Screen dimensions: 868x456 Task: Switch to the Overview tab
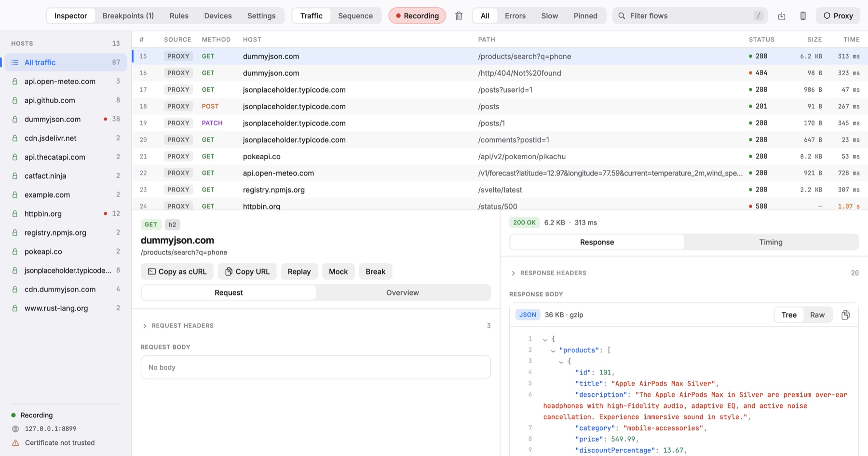coord(403,293)
